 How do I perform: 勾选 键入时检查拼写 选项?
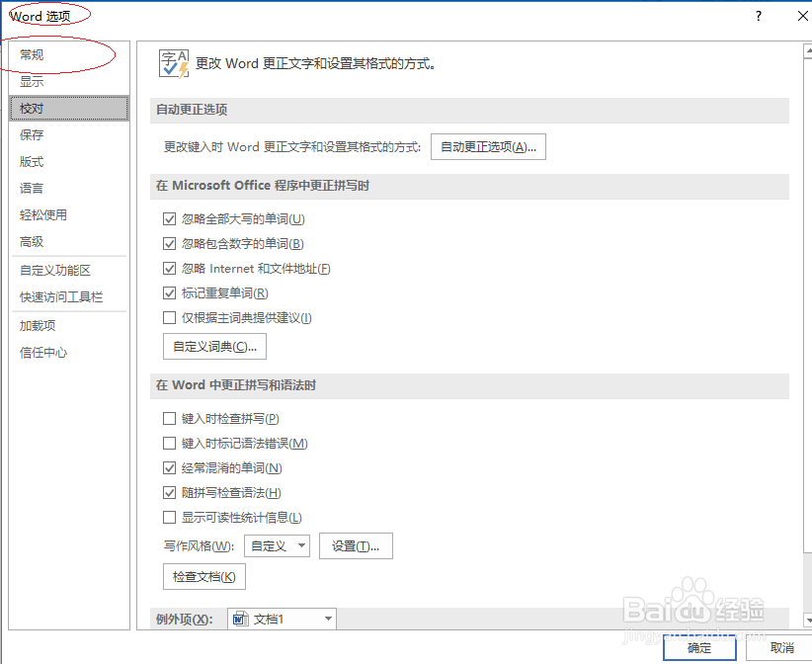[x=169, y=418]
